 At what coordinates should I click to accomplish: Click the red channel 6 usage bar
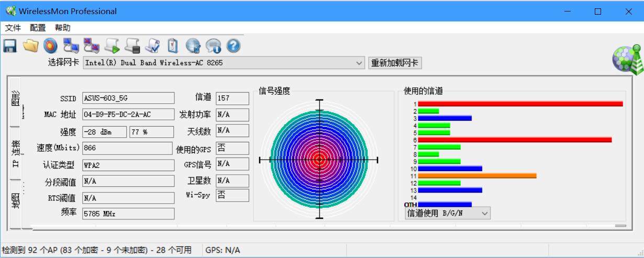[x=515, y=140]
